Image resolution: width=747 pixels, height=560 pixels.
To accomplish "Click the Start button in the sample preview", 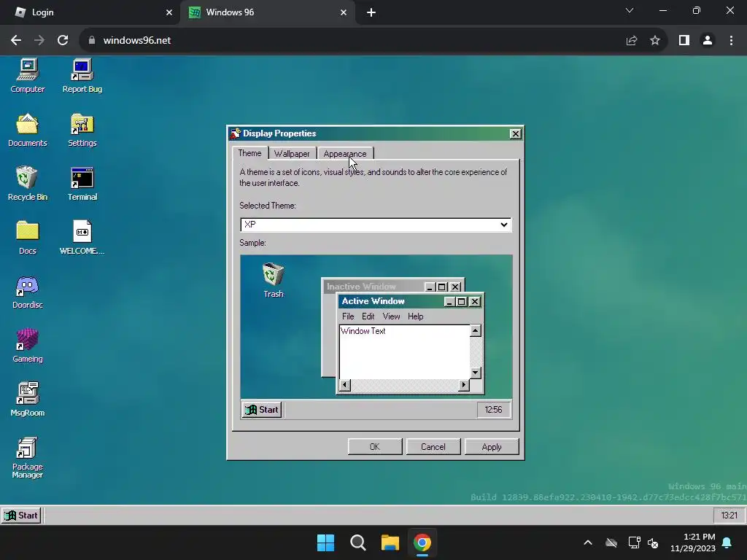I will pyautogui.click(x=262, y=410).
